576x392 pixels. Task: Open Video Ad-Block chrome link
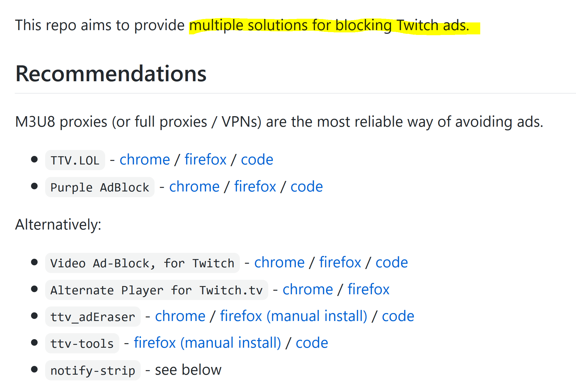[x=279, y=262]
